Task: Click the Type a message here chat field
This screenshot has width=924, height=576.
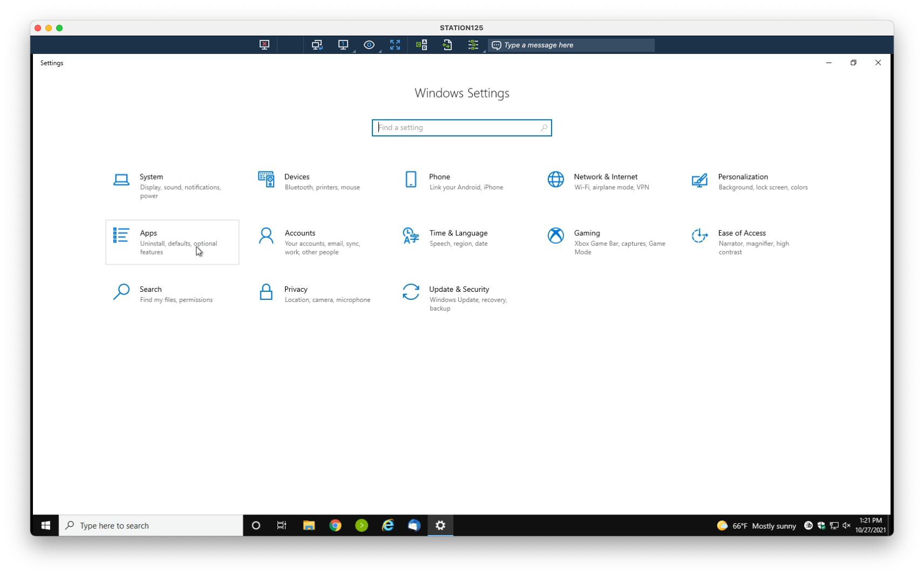Action: (x=572, y=45)
